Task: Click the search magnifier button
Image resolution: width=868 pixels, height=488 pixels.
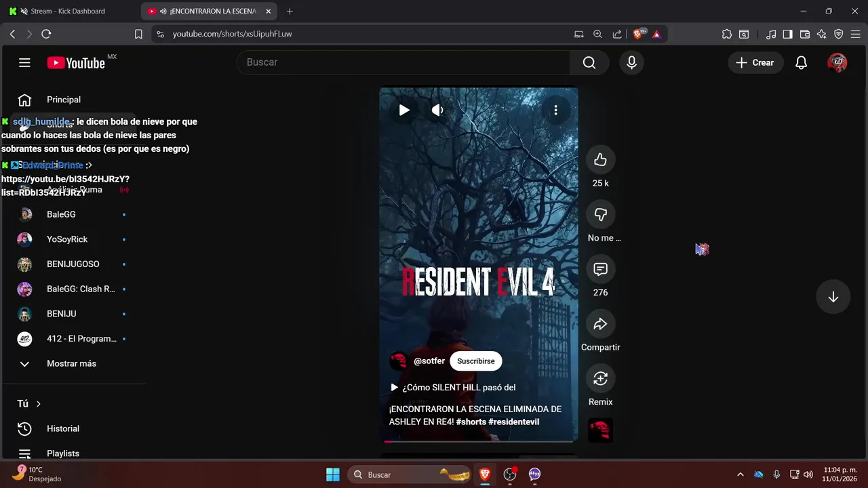Action: (x=589, y=62)
